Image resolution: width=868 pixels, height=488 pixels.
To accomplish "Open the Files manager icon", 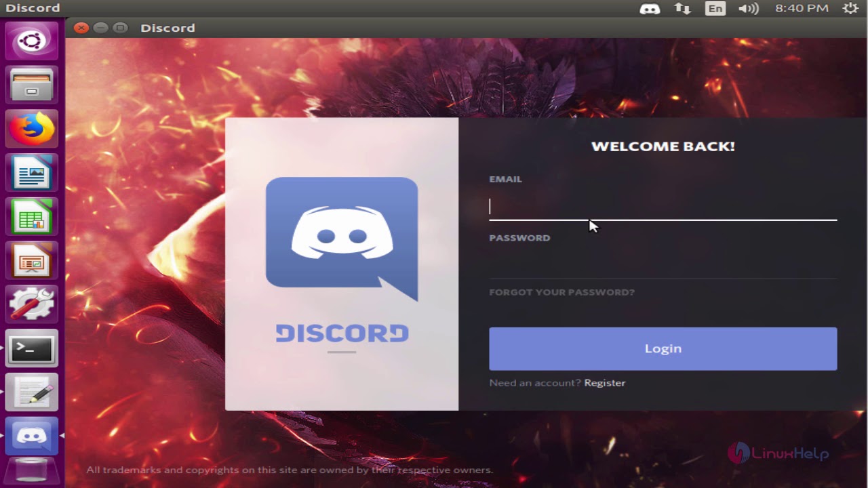I will (31, 84).
